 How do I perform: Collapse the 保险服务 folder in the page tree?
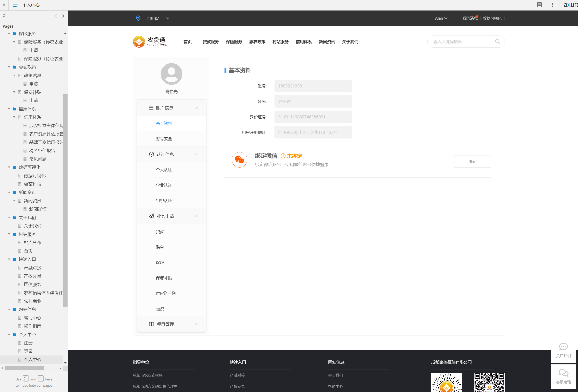(x=9, y=34)
